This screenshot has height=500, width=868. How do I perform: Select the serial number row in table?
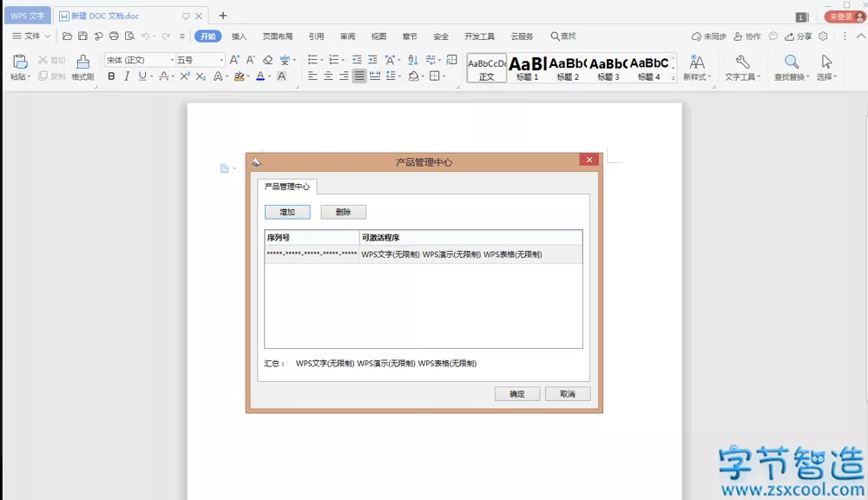(424, 254)
